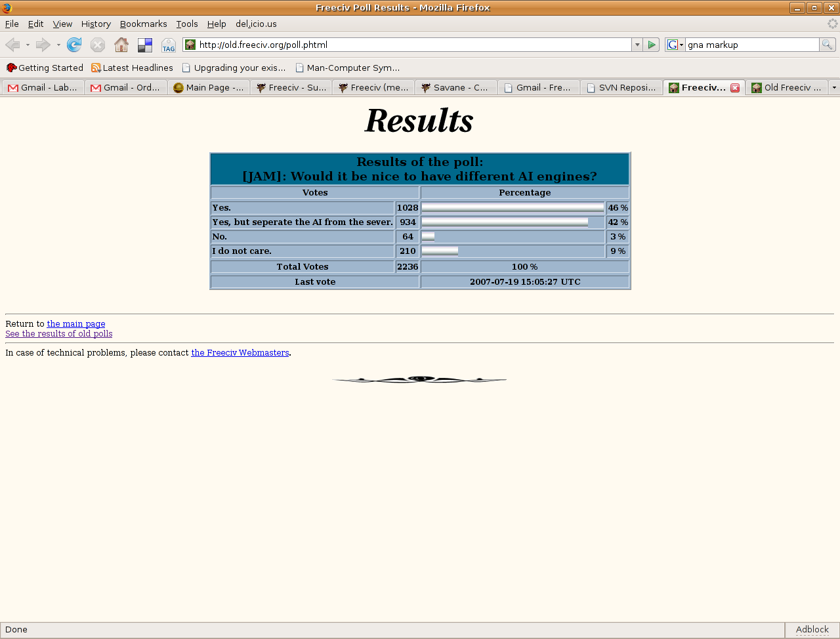Switch to the Gmail - Fre... tab
This screenshot has height=639, width=840.
pos(539,88)
